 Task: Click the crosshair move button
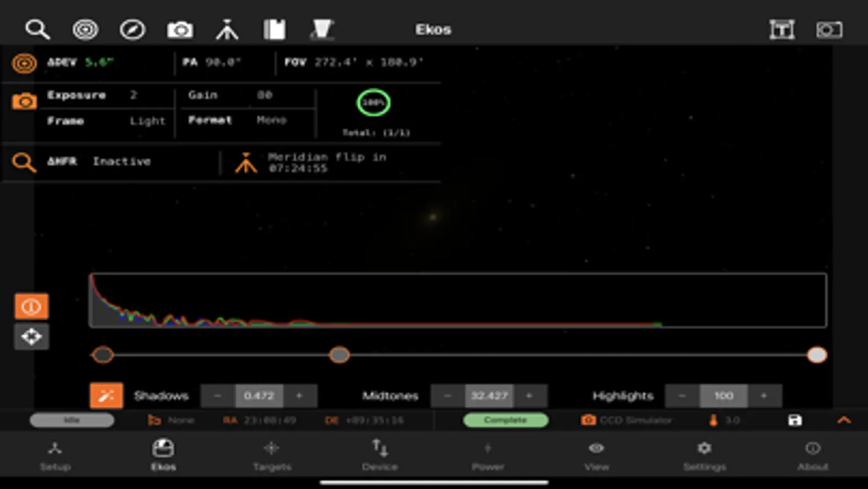coord(31,337)
